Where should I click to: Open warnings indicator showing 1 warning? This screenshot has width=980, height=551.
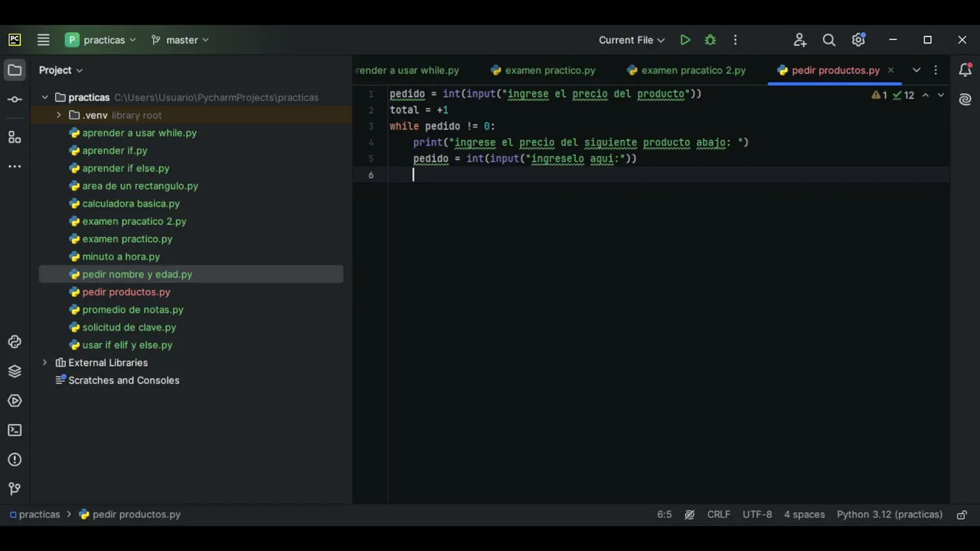coord(879,96)
